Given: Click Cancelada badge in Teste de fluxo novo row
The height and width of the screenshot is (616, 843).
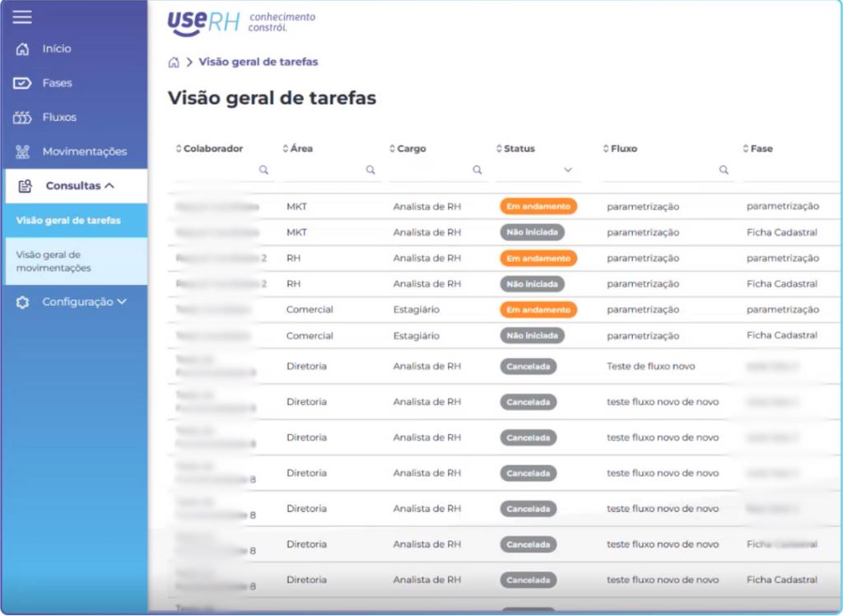Looking at the screenshot, I should pos(528,366).
